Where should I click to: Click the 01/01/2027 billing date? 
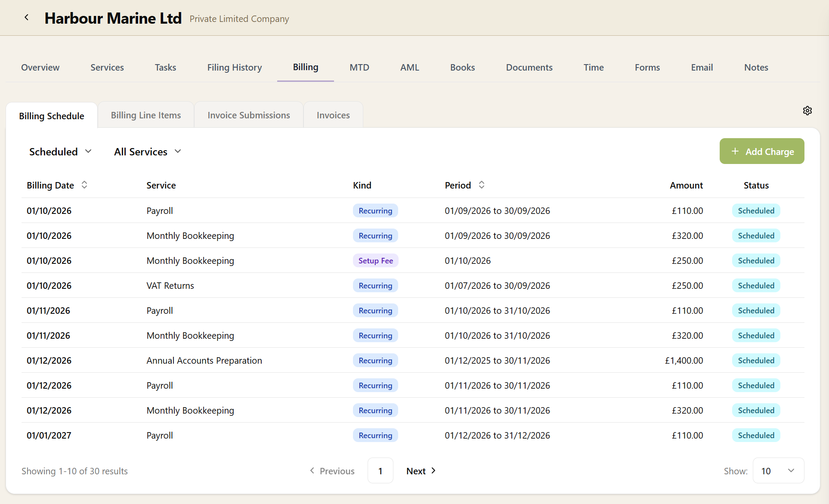(x=49, y=436)
